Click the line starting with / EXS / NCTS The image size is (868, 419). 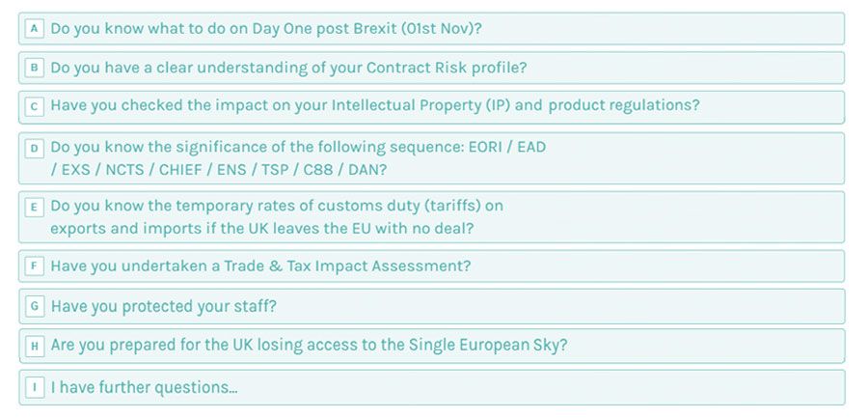point(219,170)
